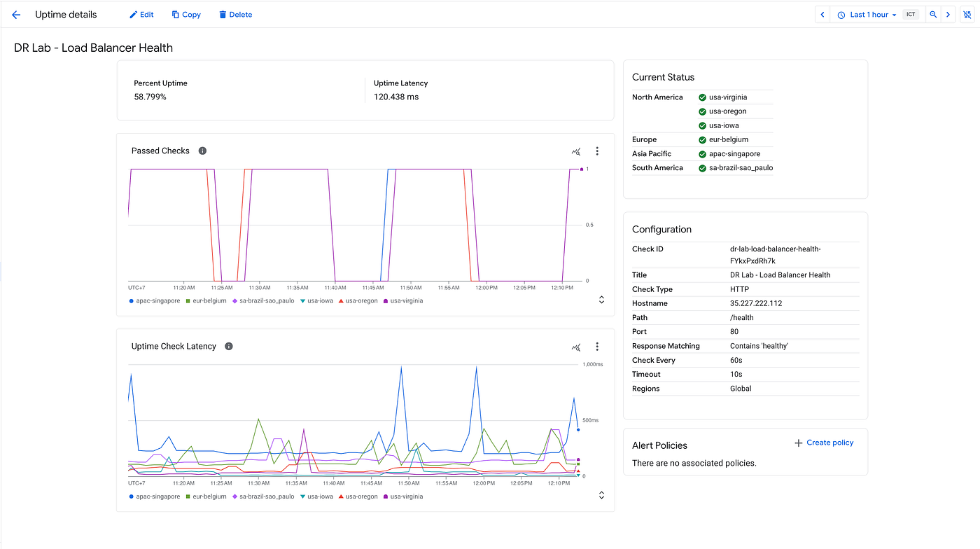
Task: Select the Check Every value 60s
Action: pyautogui.click(x=736, y=360)
